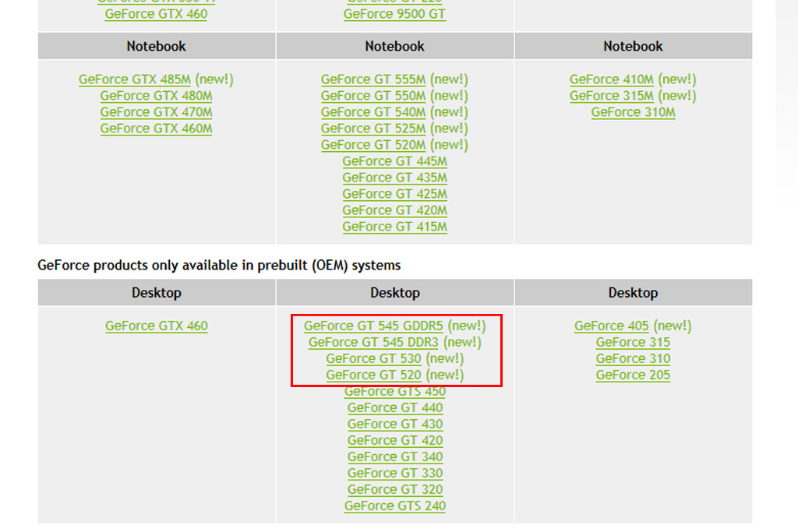Select the GeForce GT 435M link
The width and height of the screenshot is (798, 532).
[394, 178]
